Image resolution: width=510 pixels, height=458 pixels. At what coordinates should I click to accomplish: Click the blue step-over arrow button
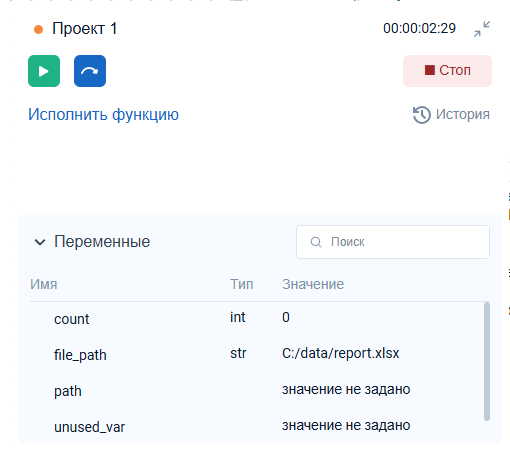point(90,71)
